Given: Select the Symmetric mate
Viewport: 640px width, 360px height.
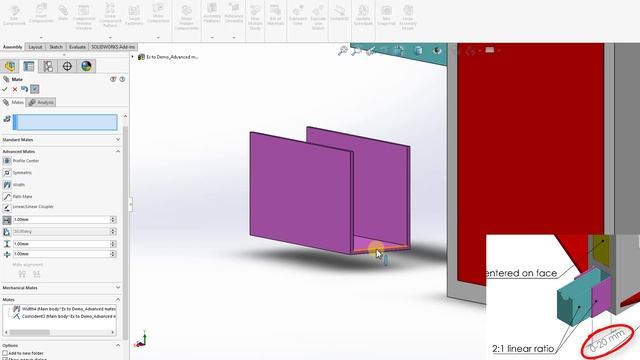Looking at the screenshot, I should click(17, 173).
